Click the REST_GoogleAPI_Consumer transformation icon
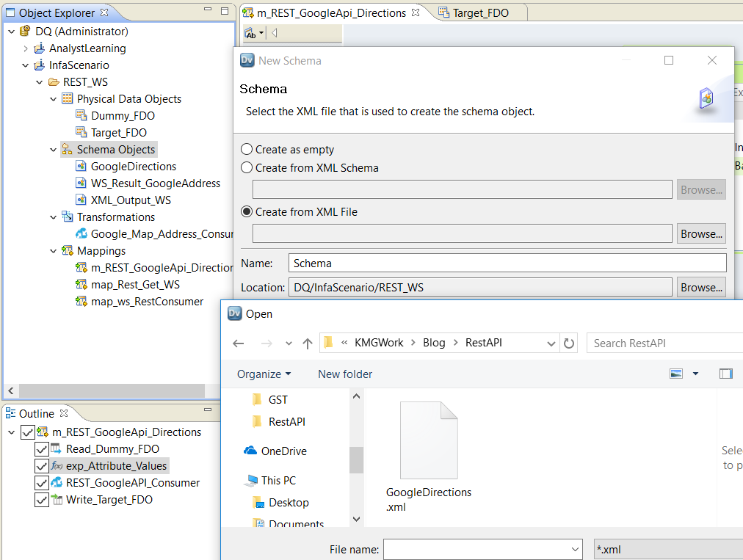This screenshot has width=743, height=560. point(56,482)
